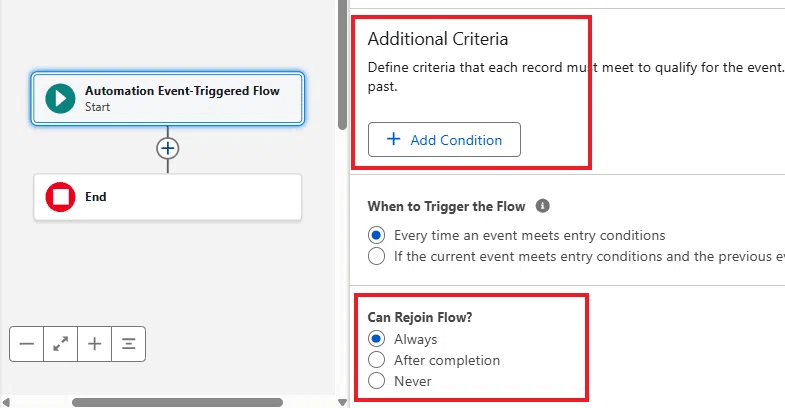Click the scroll left arrow on canvas

pyautogui.click(x=6, y=402)
